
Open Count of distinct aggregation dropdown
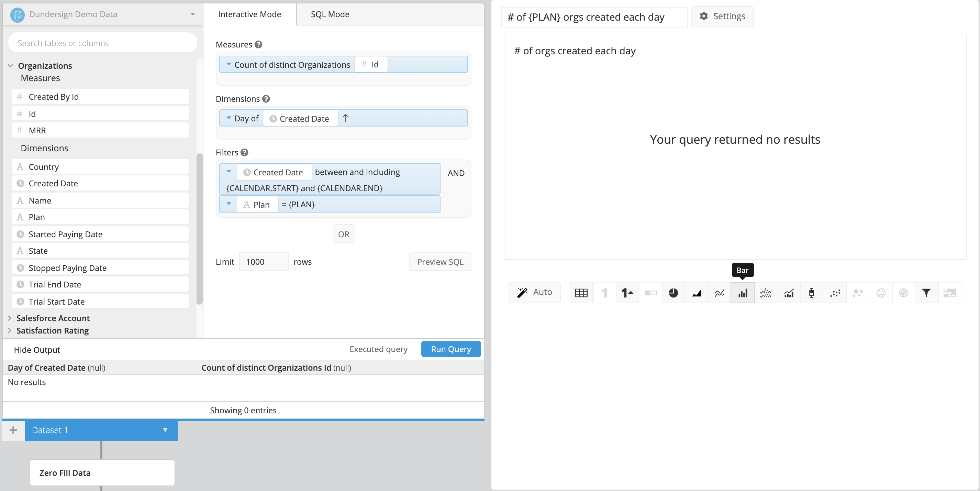pos(229,64)
